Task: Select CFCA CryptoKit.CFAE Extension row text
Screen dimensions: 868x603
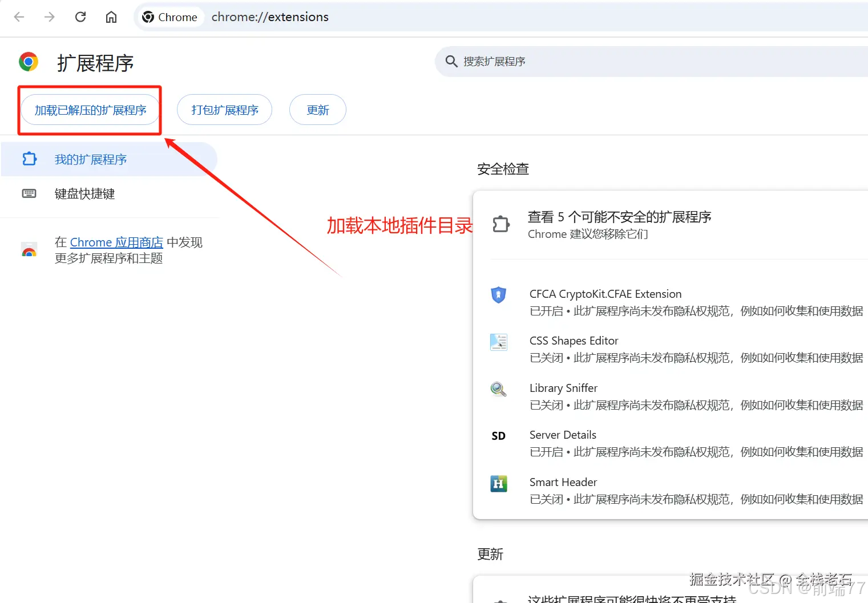Action: tap(605, 294)
